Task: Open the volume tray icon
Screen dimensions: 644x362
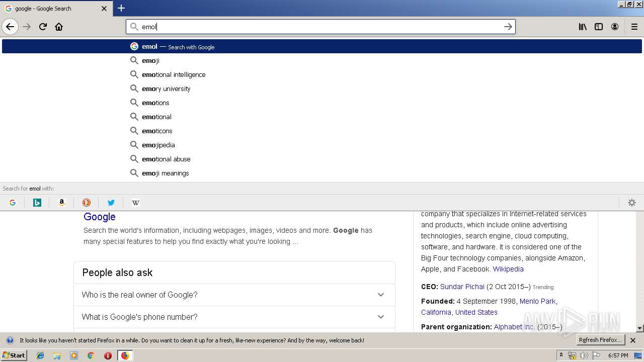Action: click(x=584, y=355)
